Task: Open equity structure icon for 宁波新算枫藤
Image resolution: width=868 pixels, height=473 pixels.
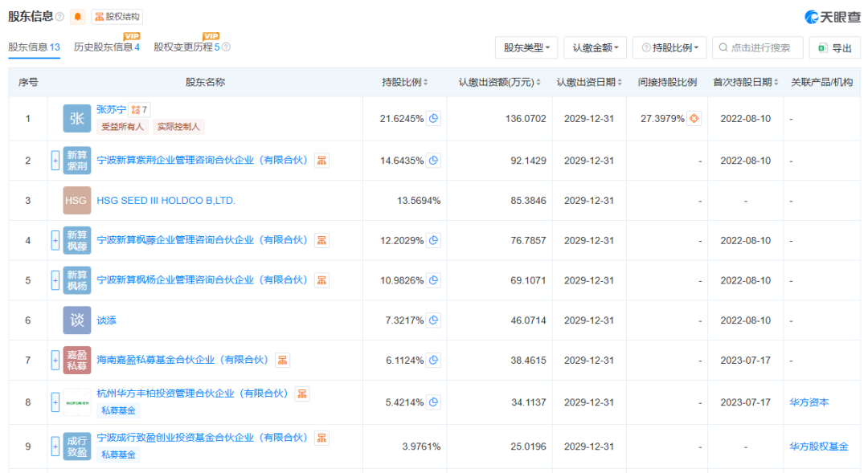Action: point(321,241)
